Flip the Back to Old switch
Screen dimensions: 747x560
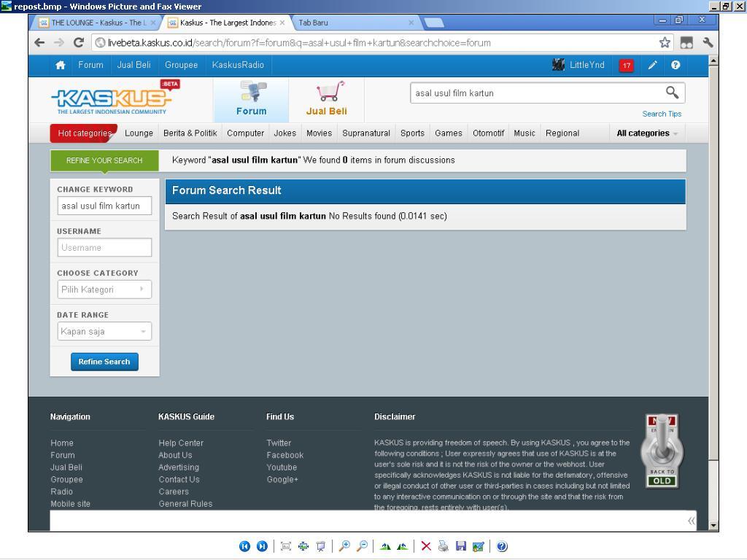pyautogui.click(x=662, y=451)
